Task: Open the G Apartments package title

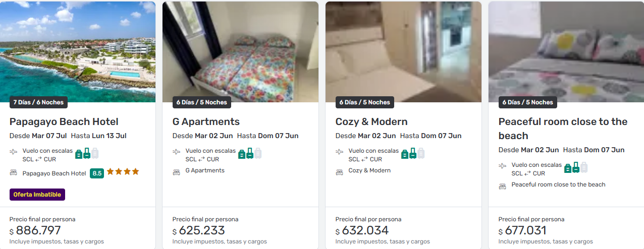Action: click(206, 122)
